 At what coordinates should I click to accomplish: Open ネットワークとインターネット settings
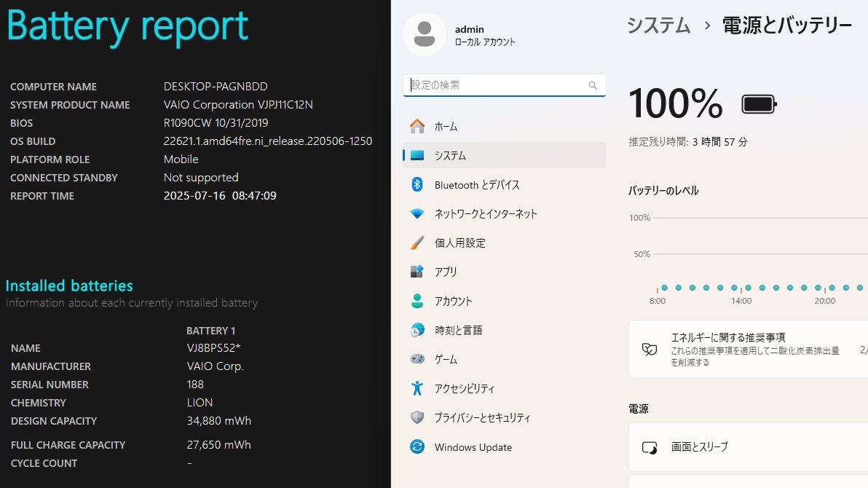[505, 214]
